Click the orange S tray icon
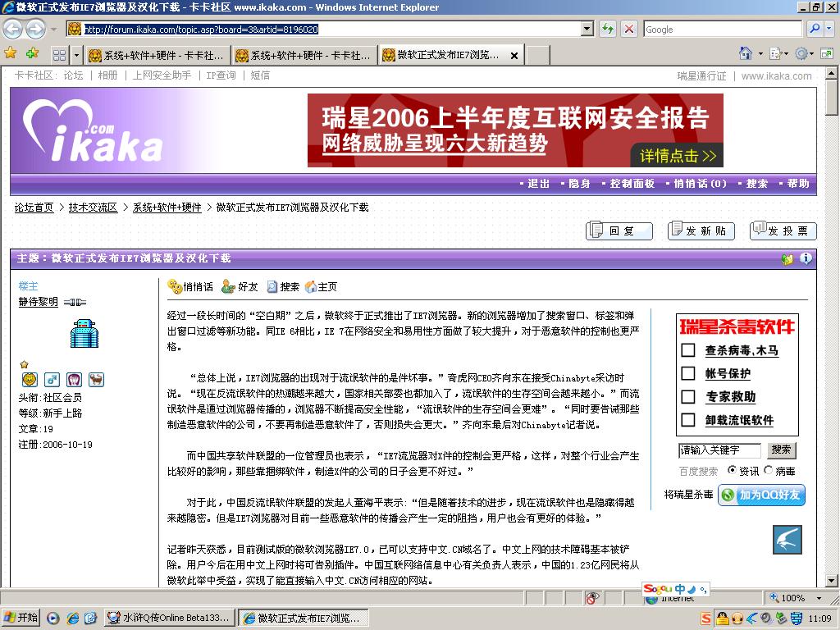The width and height of the screenshot is (840, 630). pyautogui.click(x=706, y=619)
